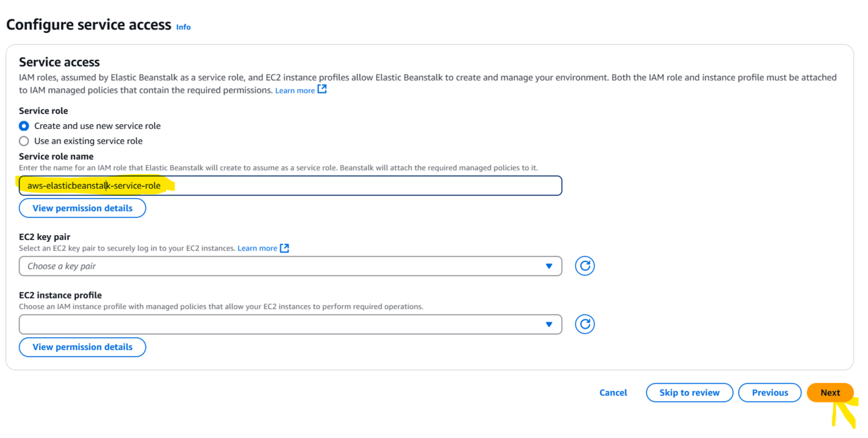Click the EC2 key pair label
This screenshot has height=438, width=868.
tap(44, 237)
